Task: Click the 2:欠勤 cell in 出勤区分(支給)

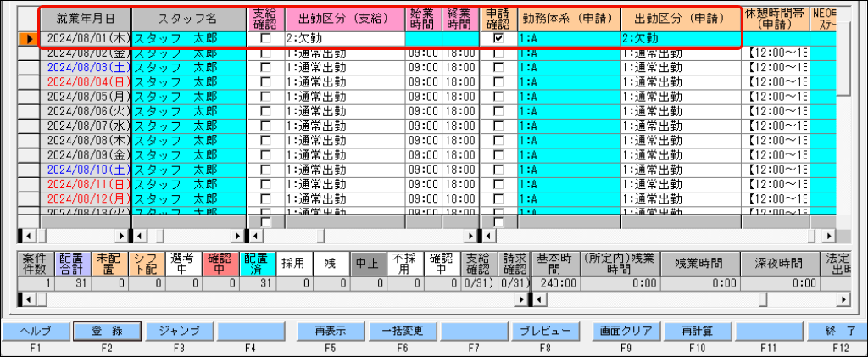Action: coord(345,39)
